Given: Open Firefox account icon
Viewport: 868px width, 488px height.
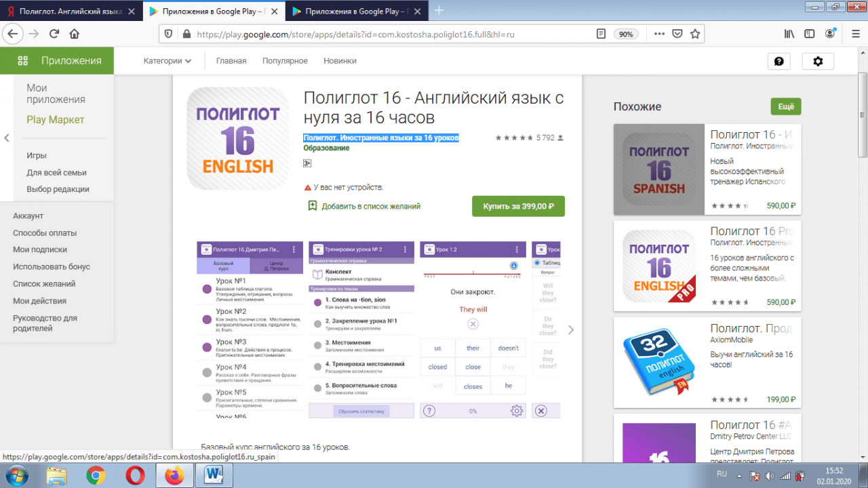Looking at the screenshot, I should pos(830,34).
